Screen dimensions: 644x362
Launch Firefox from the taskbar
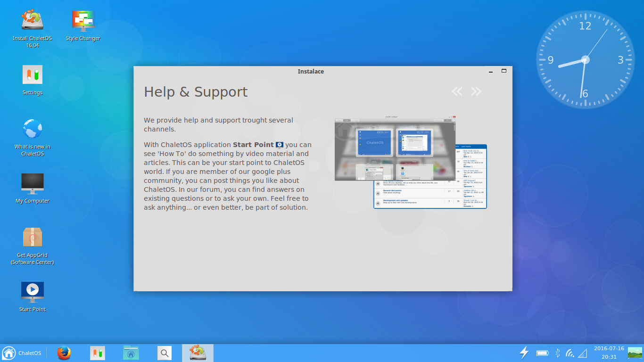[x=64, y=353]
